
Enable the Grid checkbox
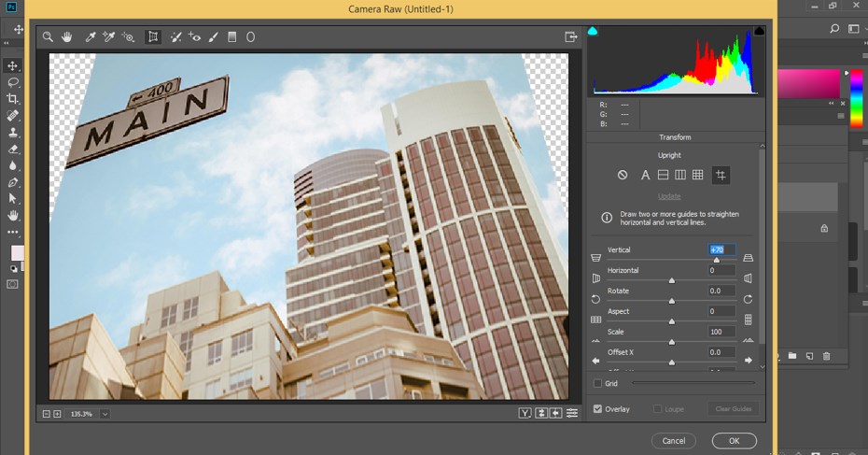[x=598, y=383]
